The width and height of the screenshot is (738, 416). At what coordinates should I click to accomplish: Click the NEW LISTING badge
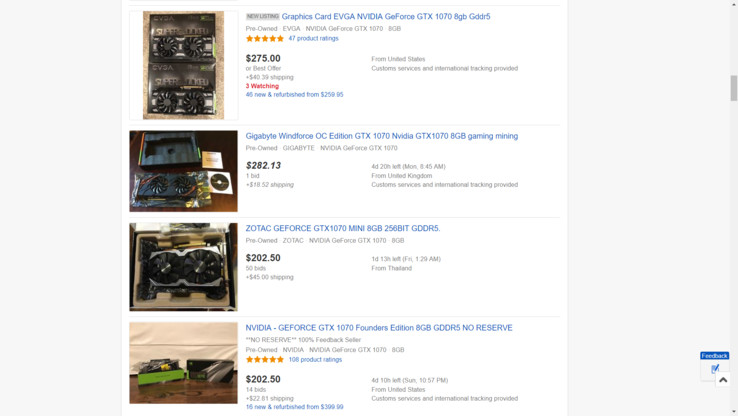tap(263, 16)
